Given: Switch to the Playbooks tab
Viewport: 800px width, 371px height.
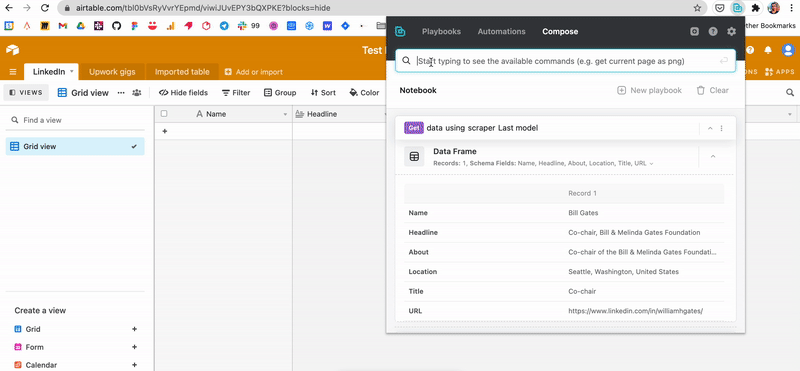Looking at the screenshot, I should tap(441, 32).
